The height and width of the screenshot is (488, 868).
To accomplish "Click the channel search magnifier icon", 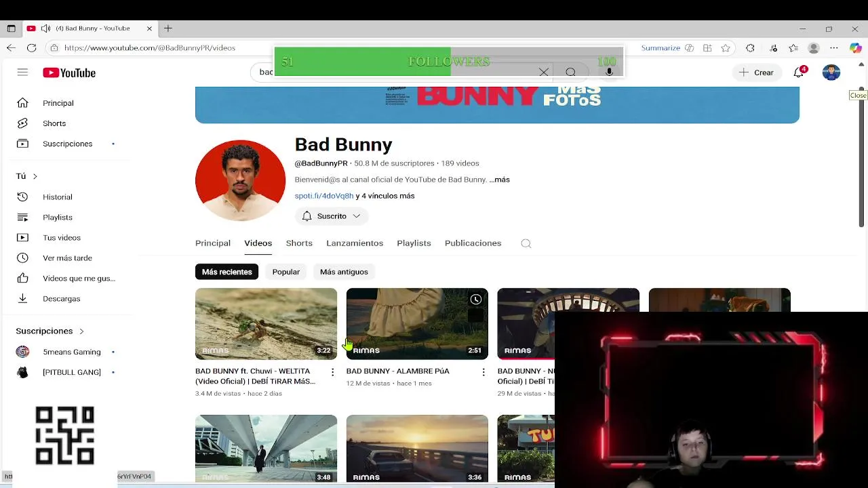I will tap(526, 243).
